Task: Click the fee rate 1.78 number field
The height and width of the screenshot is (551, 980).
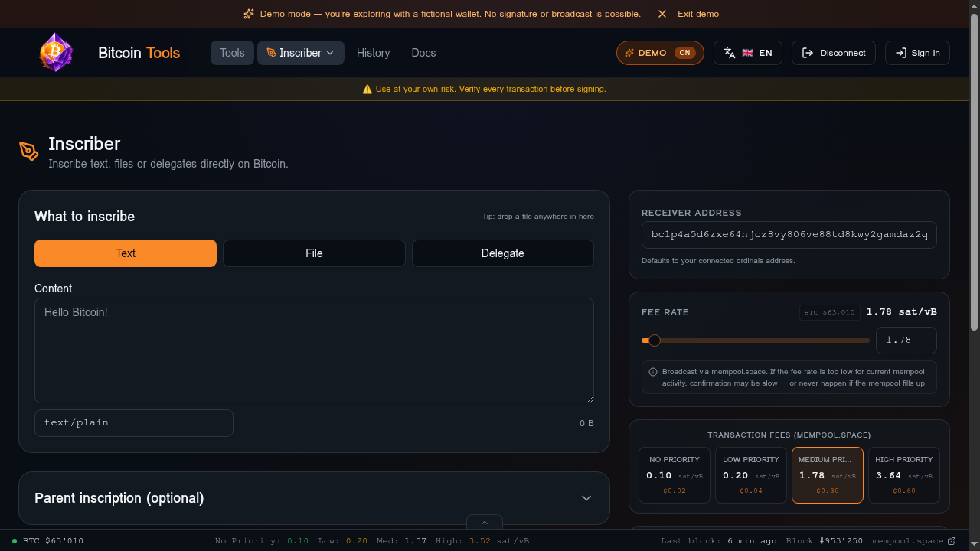Action: (906, 341)
